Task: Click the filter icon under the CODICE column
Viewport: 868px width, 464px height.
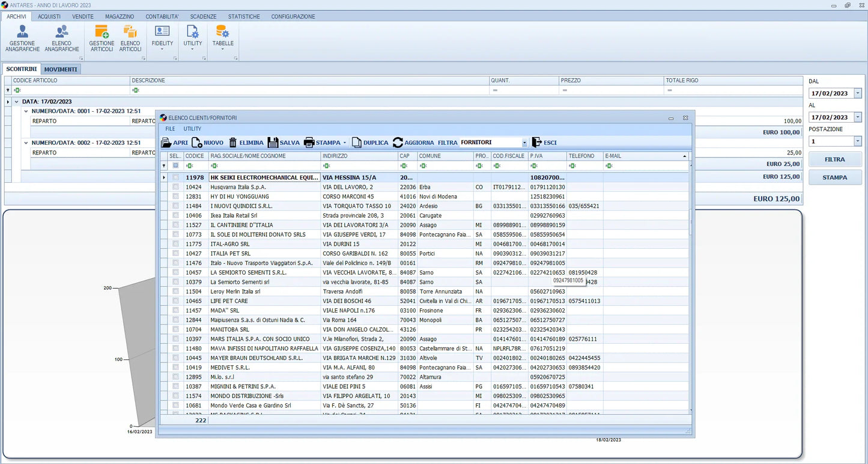Action: pyautogui.click(x=189, y=165)
